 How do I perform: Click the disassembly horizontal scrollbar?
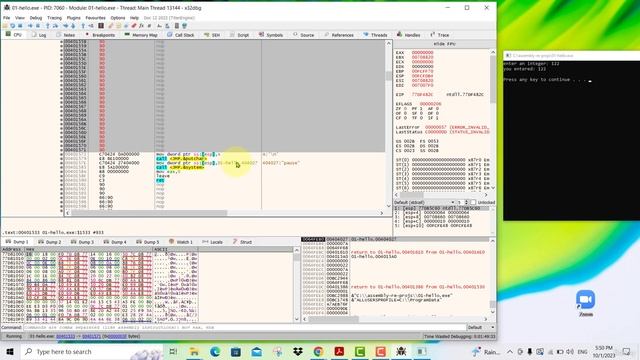[x=224, y=213]
